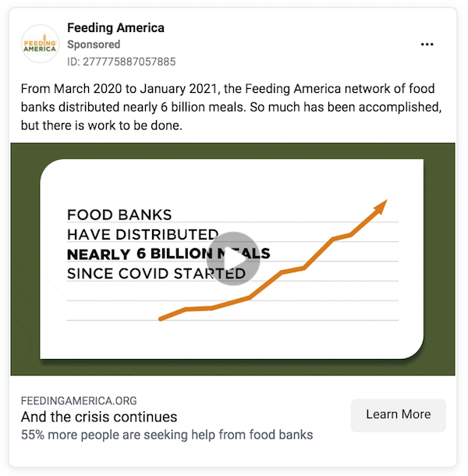Play the food banks video
The height and width of the screenshot is (476, 468).
tap(232, 258)
